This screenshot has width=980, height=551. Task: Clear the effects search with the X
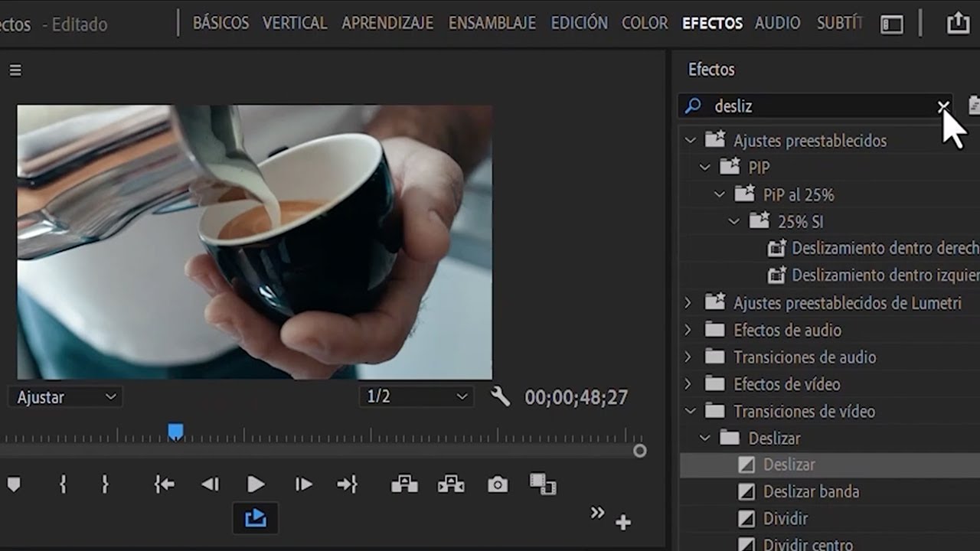point(943,106)
